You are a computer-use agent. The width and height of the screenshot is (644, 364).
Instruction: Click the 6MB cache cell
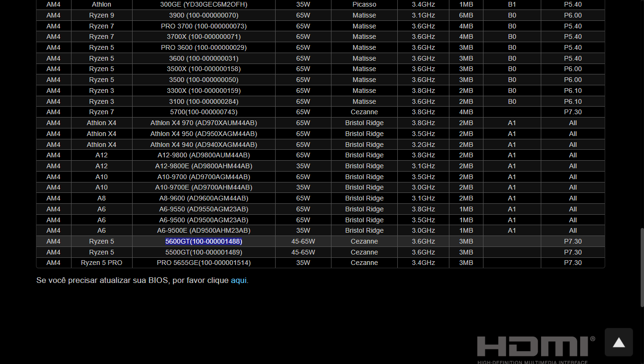466,15
